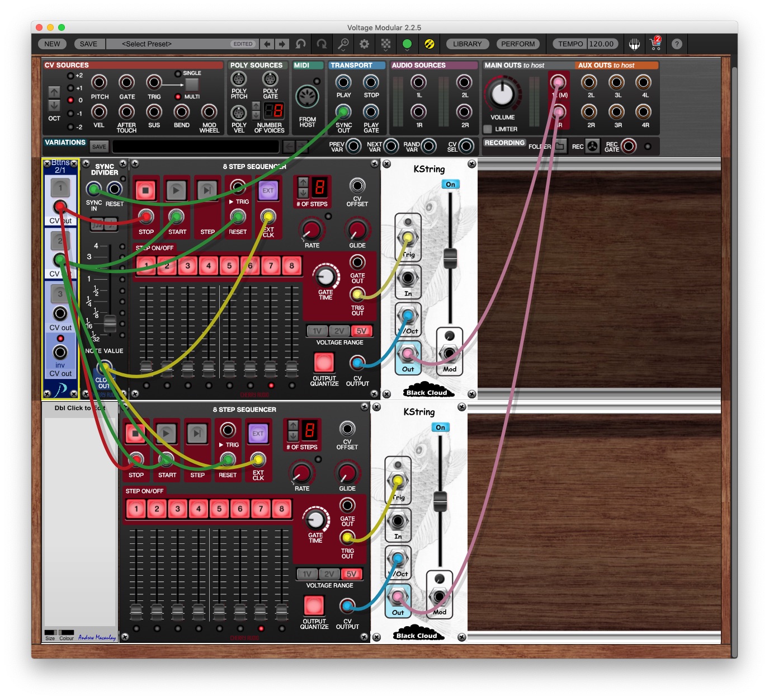Click stop square button on top sequencer
Screen dimensions: 769x700
point(145,190)
